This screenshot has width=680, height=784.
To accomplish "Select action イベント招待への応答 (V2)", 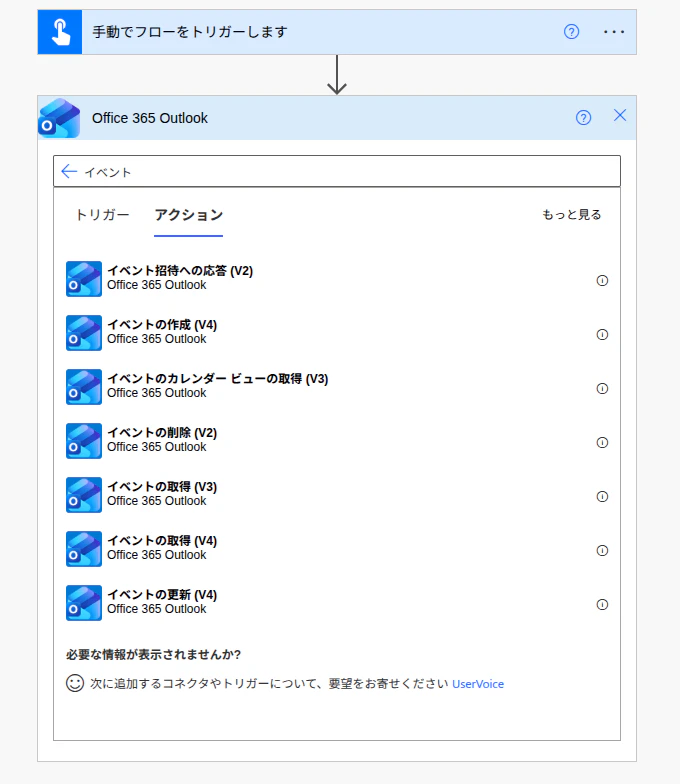I will [x=337, y=278].
